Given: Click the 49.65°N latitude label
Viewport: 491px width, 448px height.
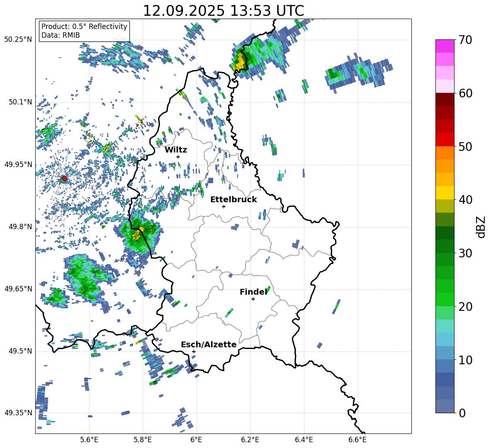Looking at the screenshot, I should pos(18,288).
